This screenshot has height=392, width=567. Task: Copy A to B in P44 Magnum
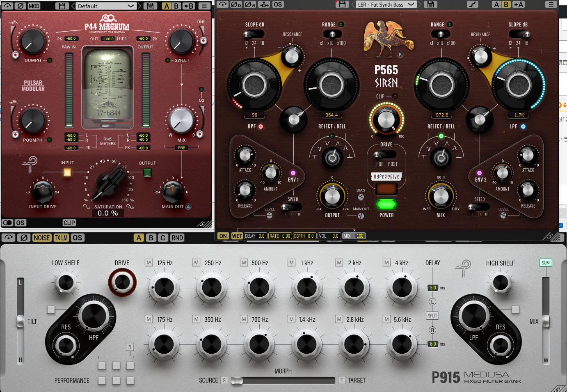(189, 6)
